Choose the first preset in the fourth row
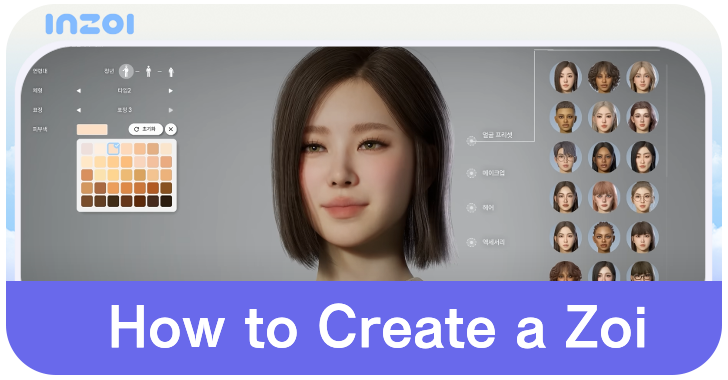Screen dimensions: 728x380 coord(566,197)
